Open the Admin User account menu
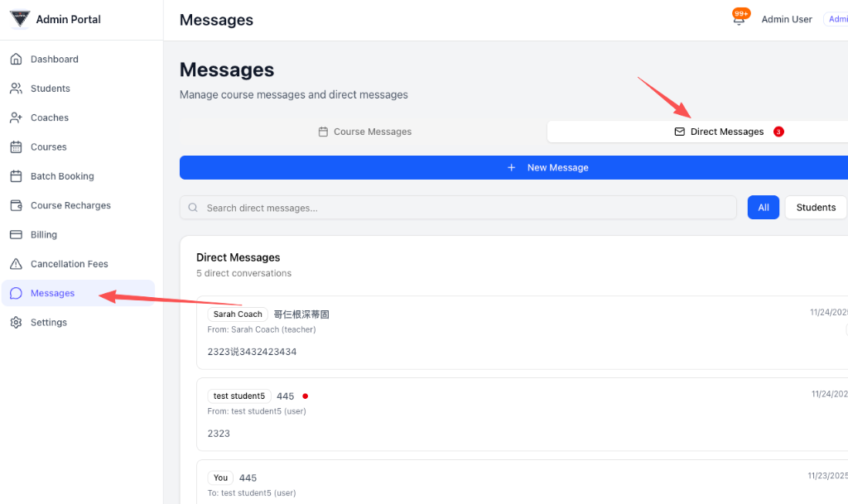Screen dimensions: 848x504 (x=787, y=18)
